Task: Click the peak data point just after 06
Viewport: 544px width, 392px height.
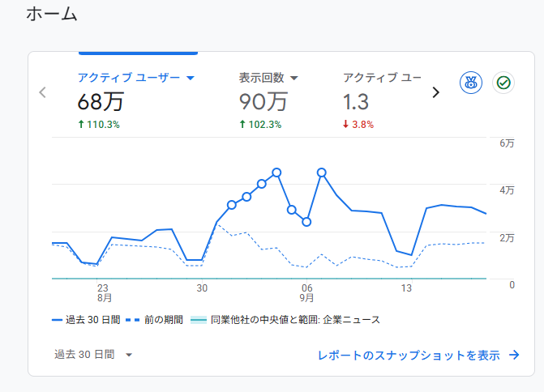Action: coord(322,173)
